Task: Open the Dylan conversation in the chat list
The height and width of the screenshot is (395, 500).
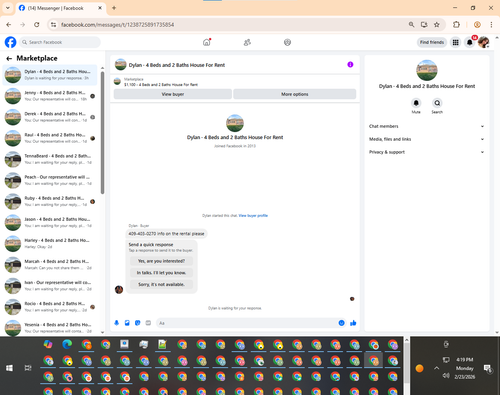Action: [x=50, y=75]
